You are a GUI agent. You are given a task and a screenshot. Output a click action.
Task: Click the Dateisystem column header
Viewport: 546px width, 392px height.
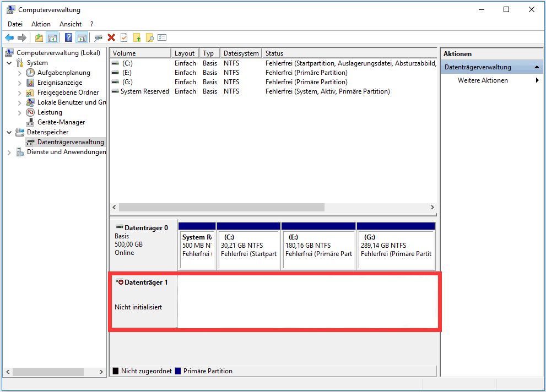coord(241,53)
